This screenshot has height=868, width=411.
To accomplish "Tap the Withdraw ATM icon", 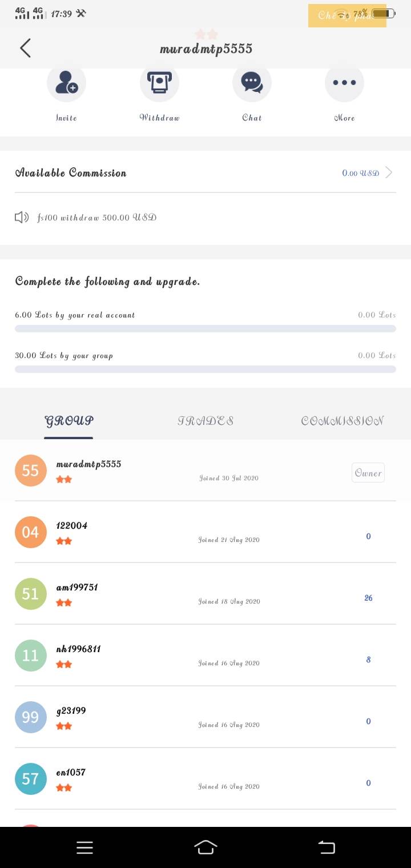I will click(x=159, y=83).
